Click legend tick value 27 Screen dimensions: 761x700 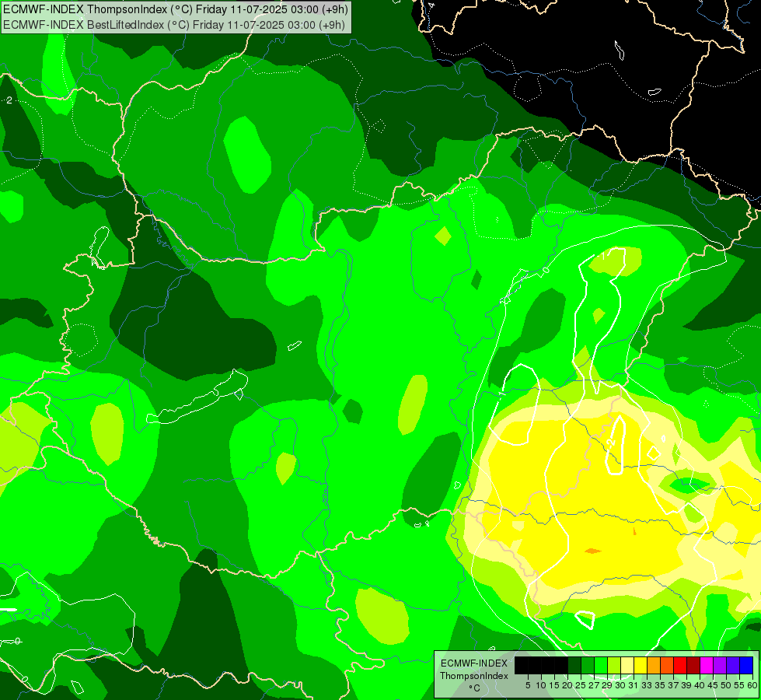(x=594, y=685)
